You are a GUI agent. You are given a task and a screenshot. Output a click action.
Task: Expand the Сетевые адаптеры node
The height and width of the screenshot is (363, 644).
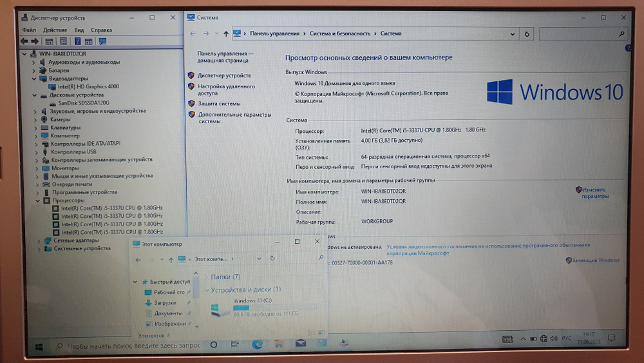point(39,240)
